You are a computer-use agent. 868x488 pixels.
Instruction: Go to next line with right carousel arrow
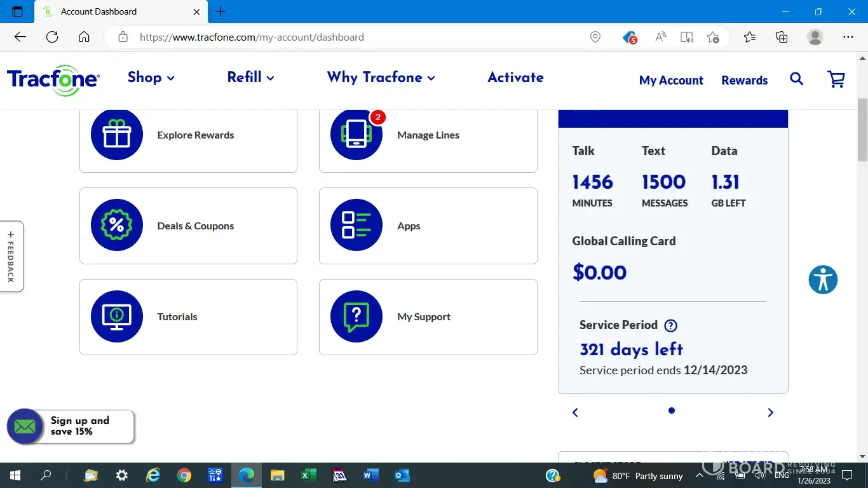point(770,412)
